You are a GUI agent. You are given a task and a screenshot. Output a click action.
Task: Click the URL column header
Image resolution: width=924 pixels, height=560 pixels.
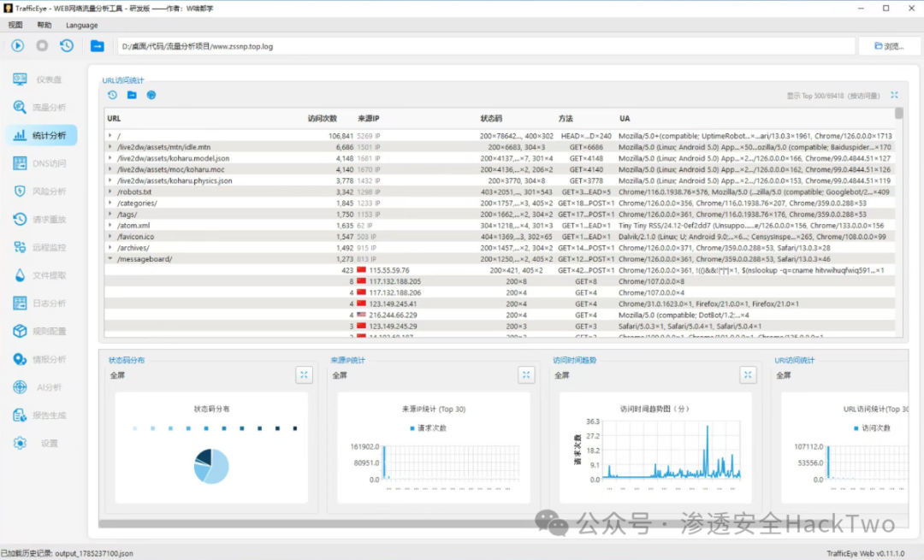tap(114, 118)
